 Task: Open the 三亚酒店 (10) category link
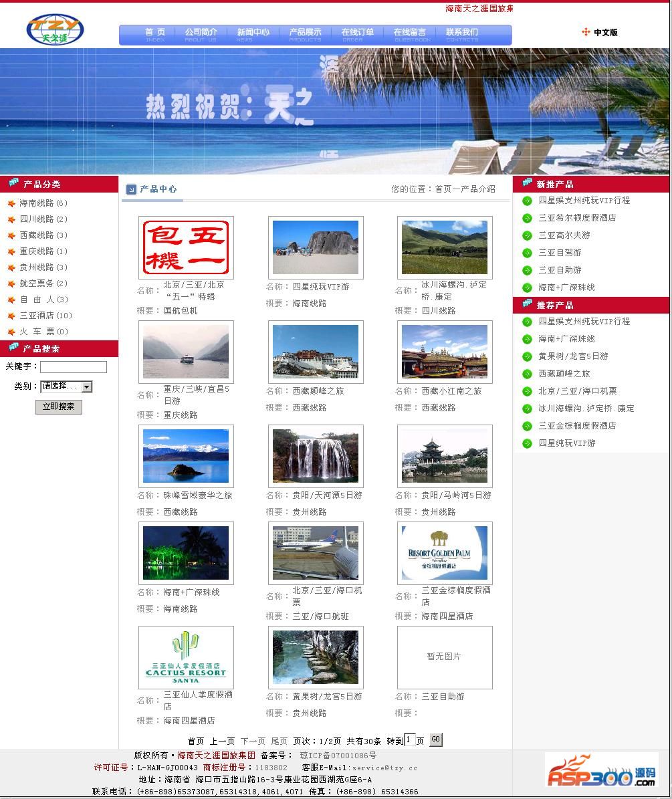click(x=46, y=316)
